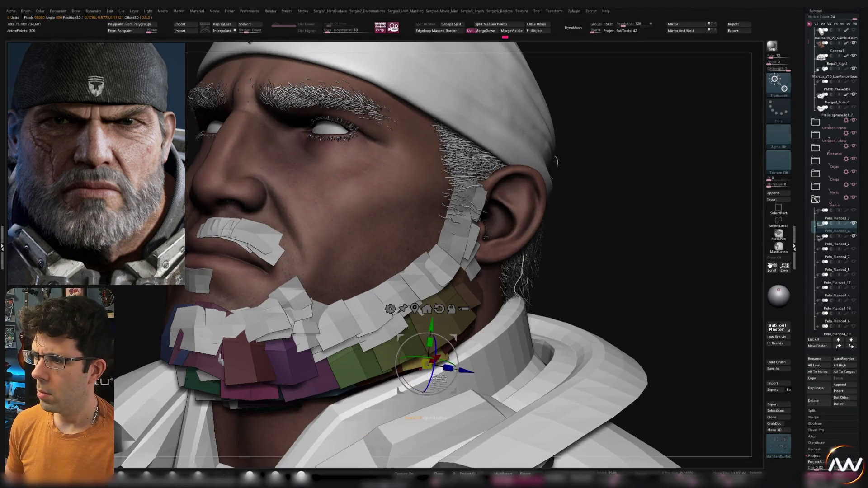Select the Pelo_Planos4_5 subtool entry
Image resolution: width=868 pixels, height=488 pixels.
[836, 270]
